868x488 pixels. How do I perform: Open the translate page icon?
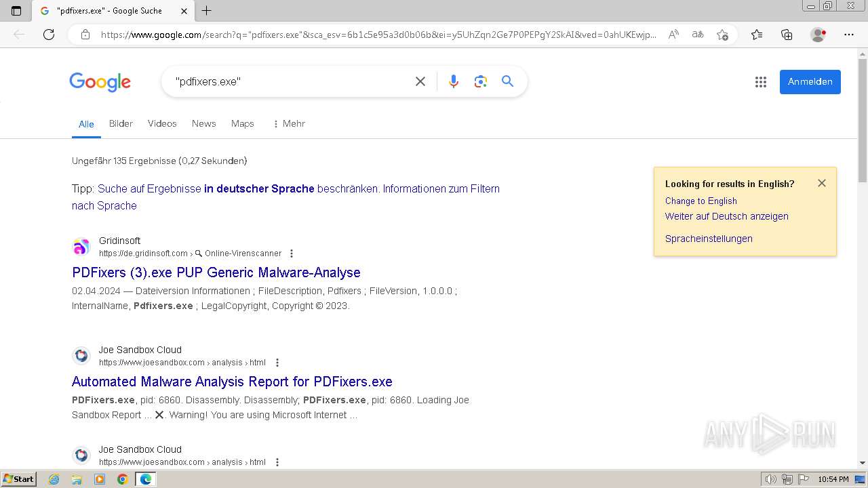698,35
